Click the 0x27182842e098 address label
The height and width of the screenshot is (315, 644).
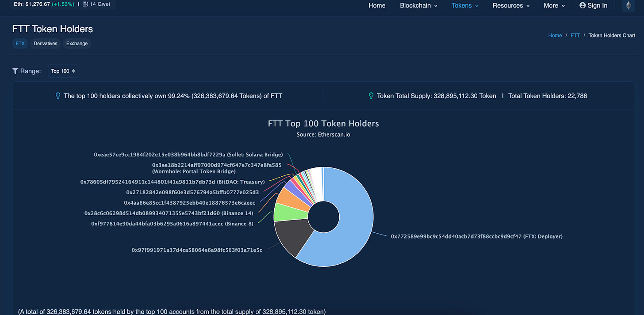[192, 192]
